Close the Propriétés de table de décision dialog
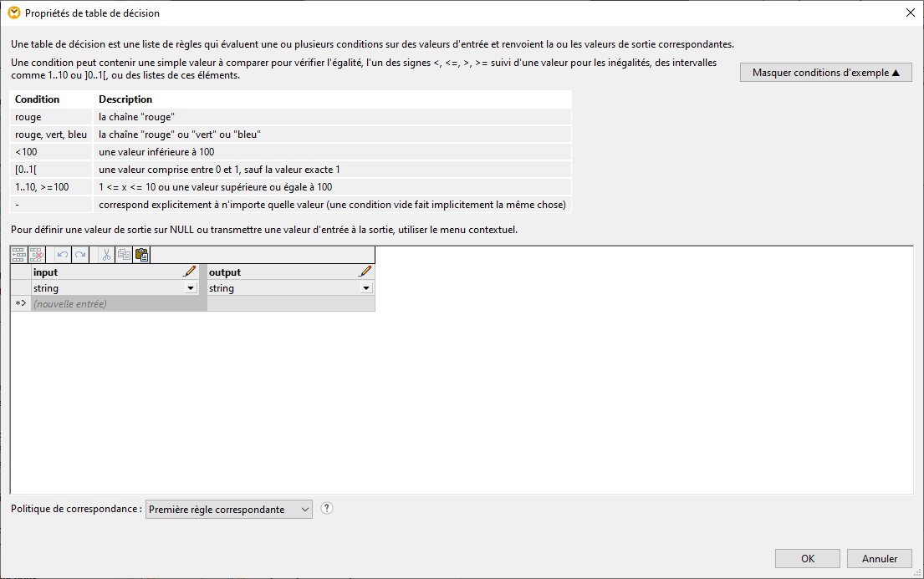 (x=910, y=13)
